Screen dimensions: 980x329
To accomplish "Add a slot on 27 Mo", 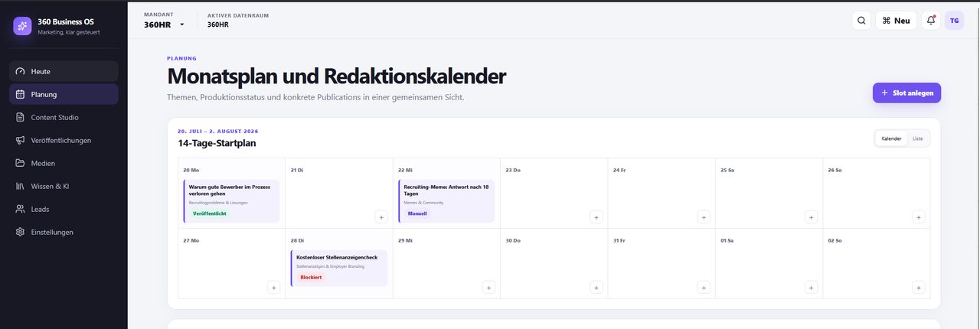I will point(273,287).
